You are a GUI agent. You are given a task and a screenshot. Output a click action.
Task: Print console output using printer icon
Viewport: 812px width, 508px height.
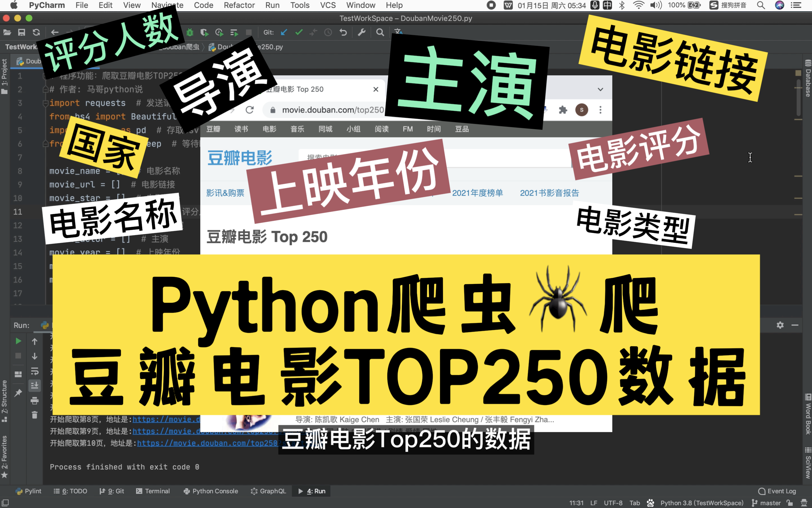click(x=34, y=400)
